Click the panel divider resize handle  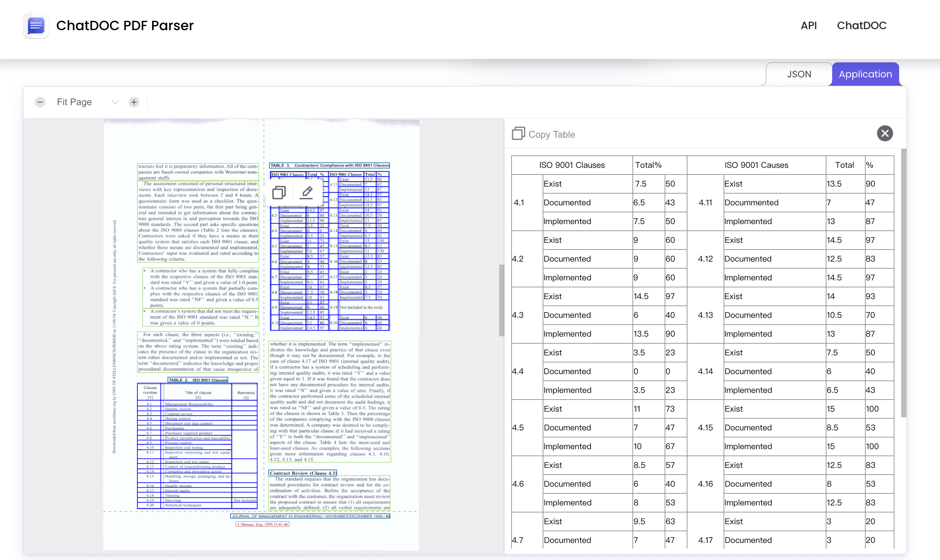501,300
